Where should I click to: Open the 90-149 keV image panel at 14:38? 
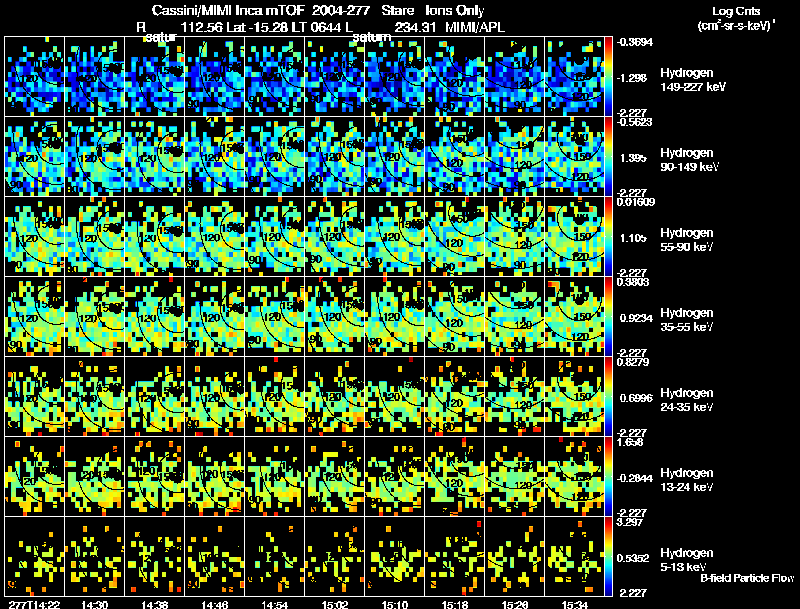coord(155,157)
